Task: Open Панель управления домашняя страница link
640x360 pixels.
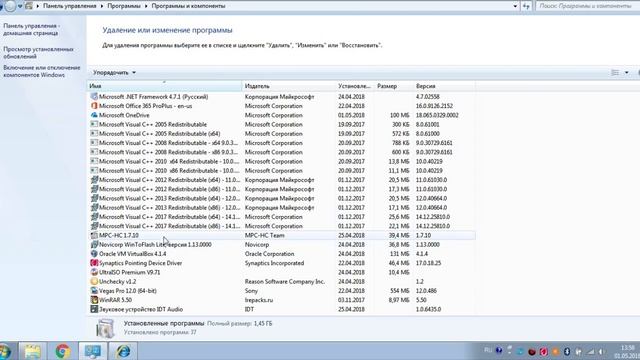Action: (x=32, y=29)
